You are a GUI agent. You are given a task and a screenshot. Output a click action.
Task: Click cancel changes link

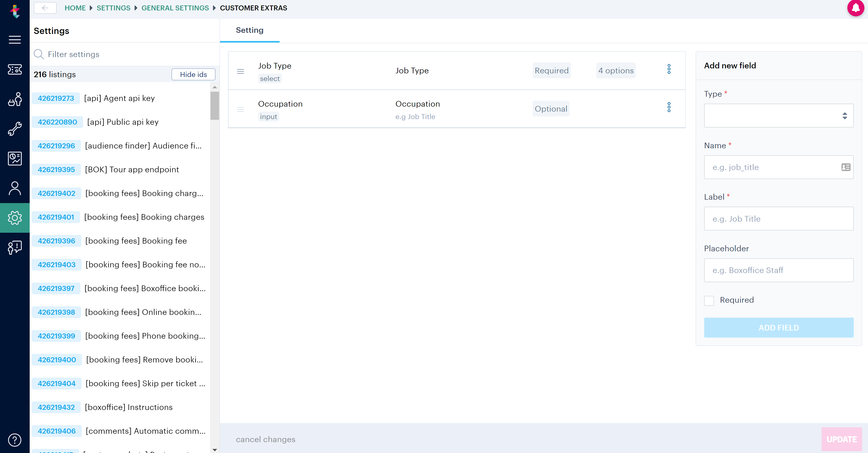click(266, 439)
